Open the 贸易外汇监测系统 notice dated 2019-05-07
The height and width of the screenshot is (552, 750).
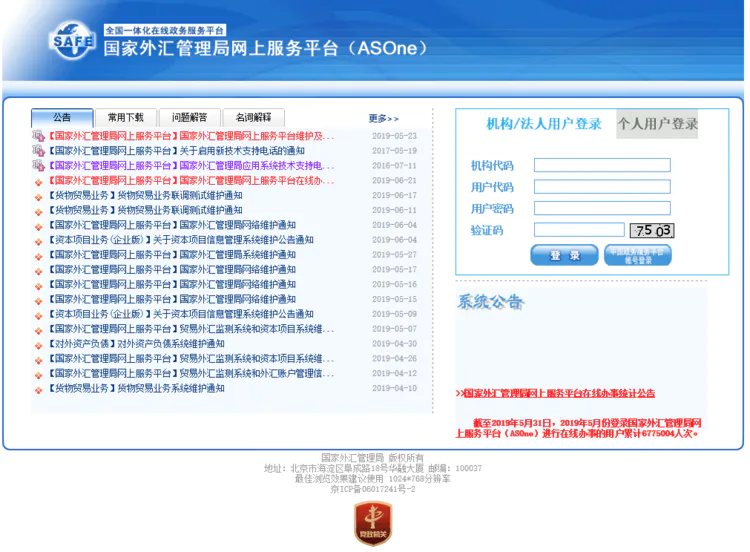pos(191,329)
